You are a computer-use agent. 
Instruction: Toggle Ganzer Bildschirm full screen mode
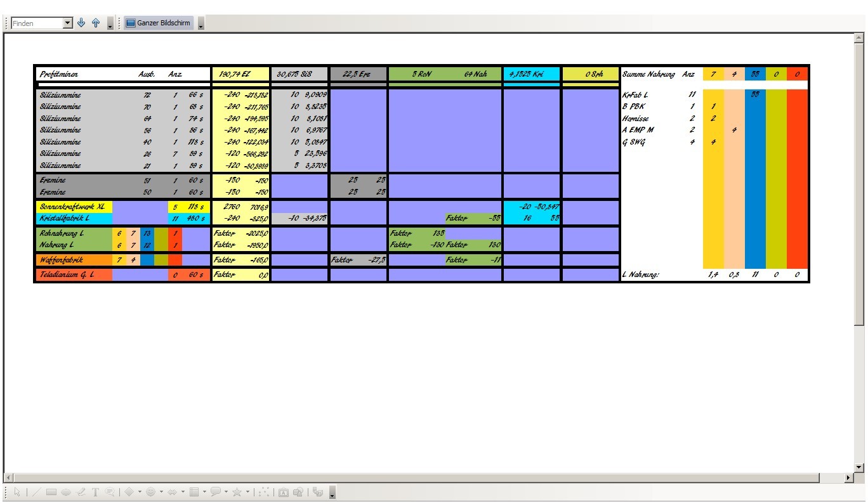(x=159, y=23)
